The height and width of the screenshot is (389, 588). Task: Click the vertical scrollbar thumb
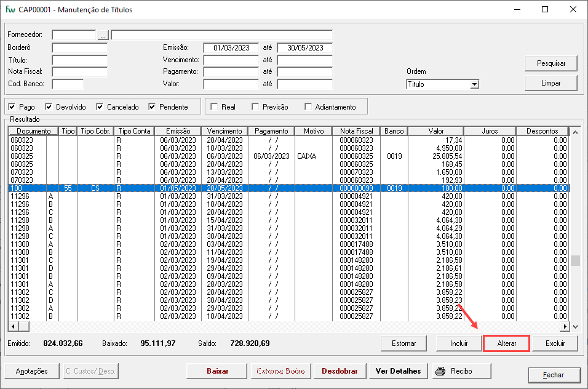(x=575, y=260)
